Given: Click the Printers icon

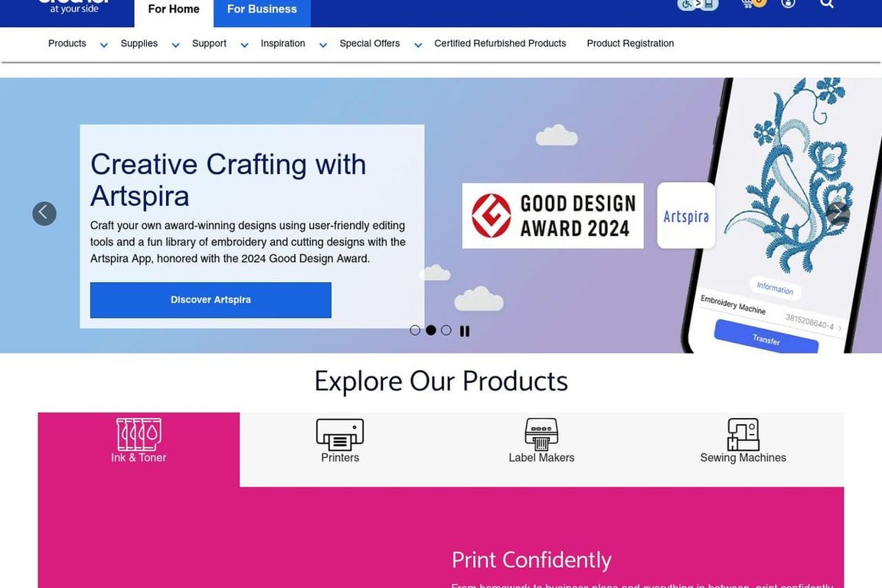Looking at the screenshot, I should click(x=340, y=434).
